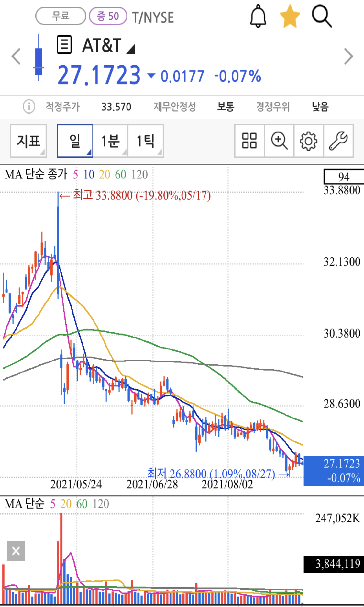Tap the chart zoom-in magnifier icon

coord(279,141)
